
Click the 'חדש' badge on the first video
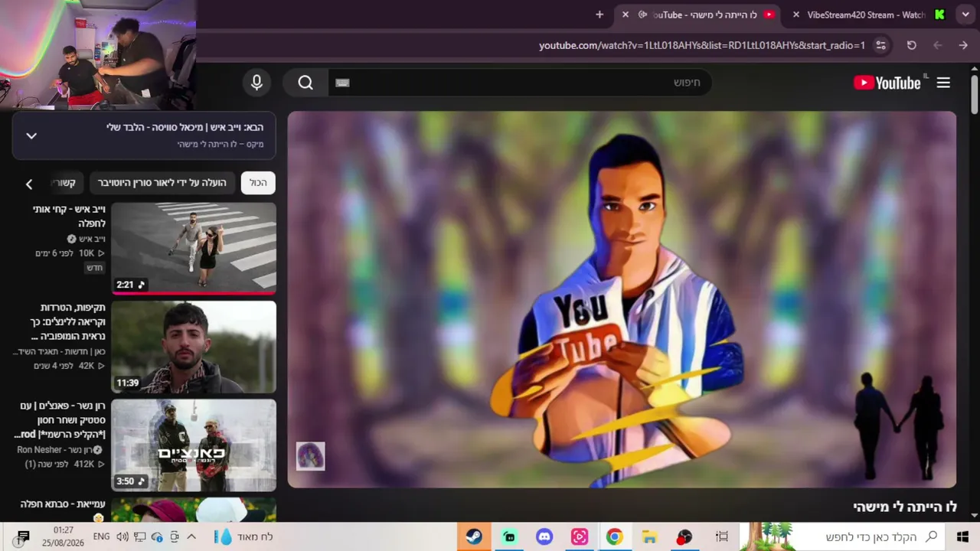94,268
